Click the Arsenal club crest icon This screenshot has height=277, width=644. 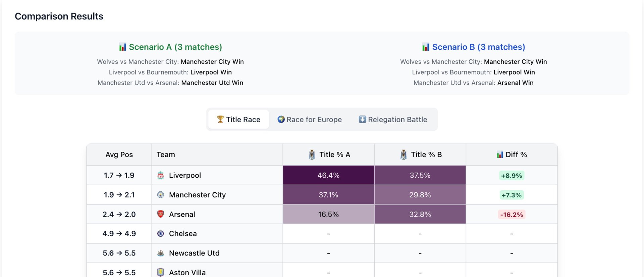tap(161, 214)
